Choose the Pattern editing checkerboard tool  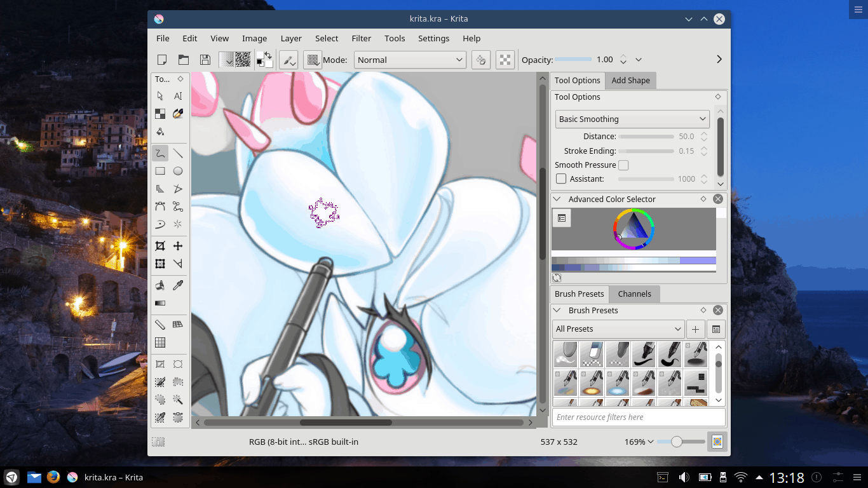(160, 114)
